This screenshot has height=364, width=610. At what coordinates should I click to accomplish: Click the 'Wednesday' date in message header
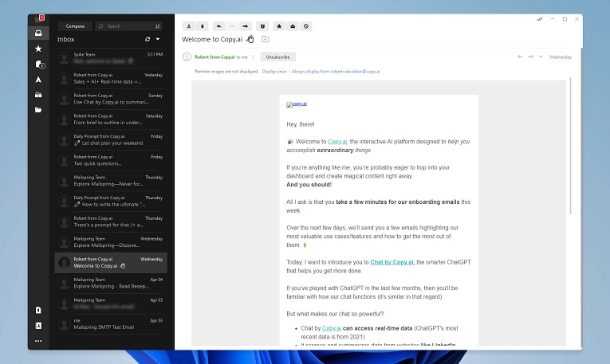point(561,57)
